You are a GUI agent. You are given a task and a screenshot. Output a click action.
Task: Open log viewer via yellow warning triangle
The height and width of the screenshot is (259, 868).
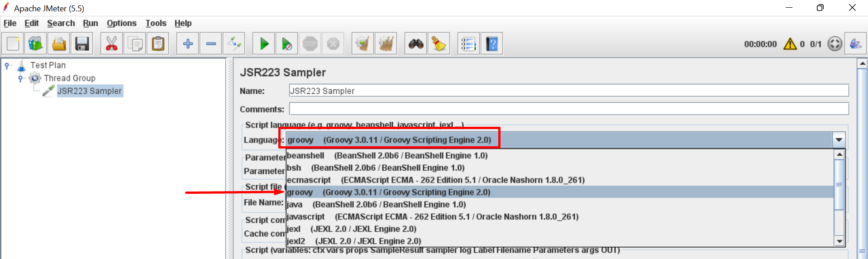tap(790, 44)
